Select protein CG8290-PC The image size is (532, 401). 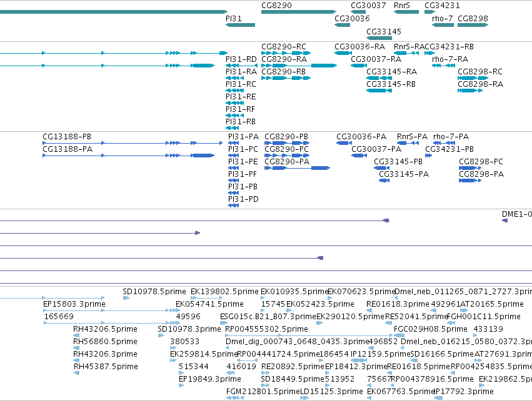pyautogui.click(x=286, y=156)
